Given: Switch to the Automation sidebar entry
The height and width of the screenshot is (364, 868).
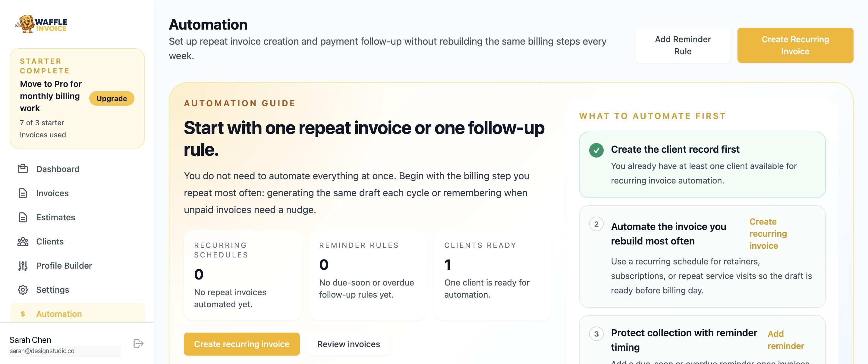Looking at the screenshot, I should click(x=59, y=314).
